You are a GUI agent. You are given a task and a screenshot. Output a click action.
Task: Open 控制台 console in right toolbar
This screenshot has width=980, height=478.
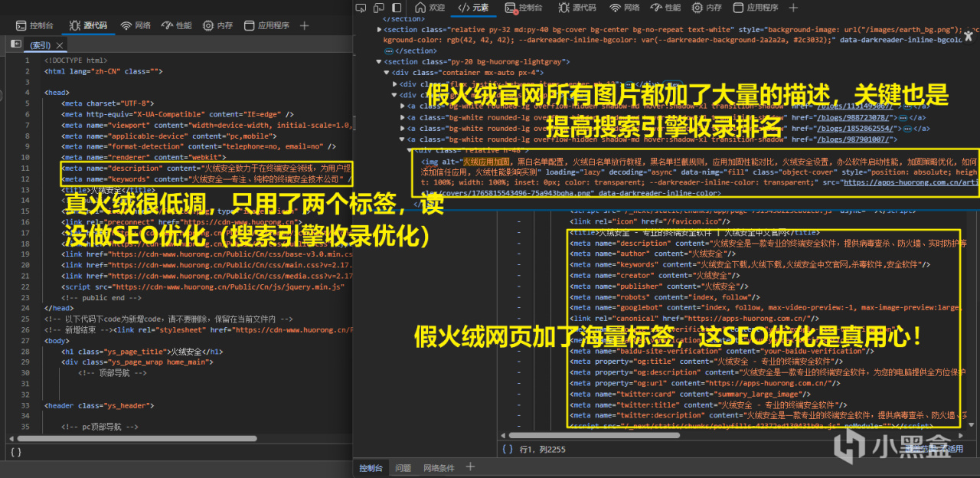(x=524, y=8)
